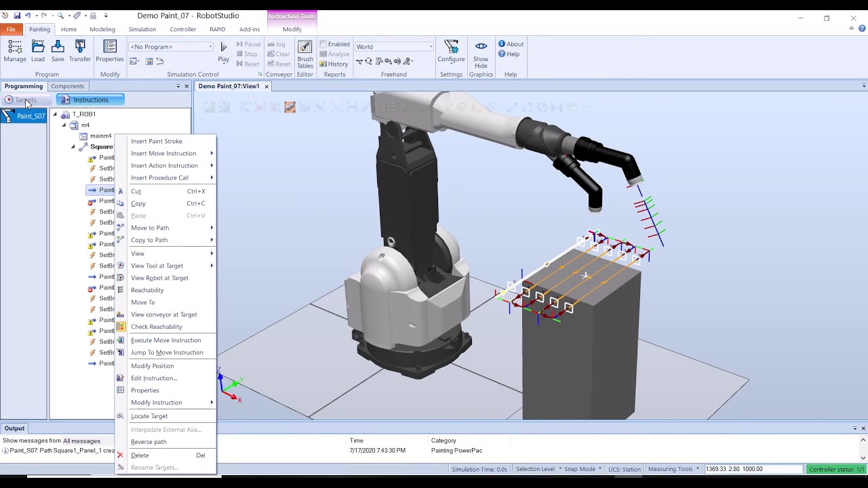Click the Edit Instruction icon

(x=121, y=378)
